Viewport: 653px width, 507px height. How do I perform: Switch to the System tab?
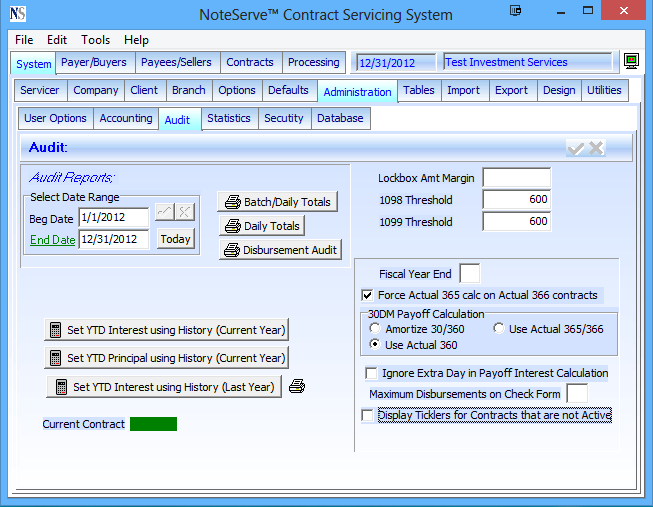(33, 64)
